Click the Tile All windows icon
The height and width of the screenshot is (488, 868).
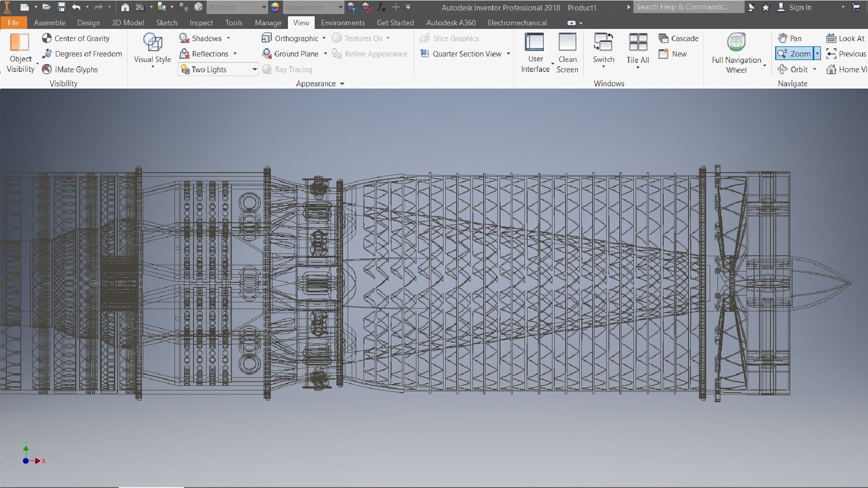coord(638,43)
